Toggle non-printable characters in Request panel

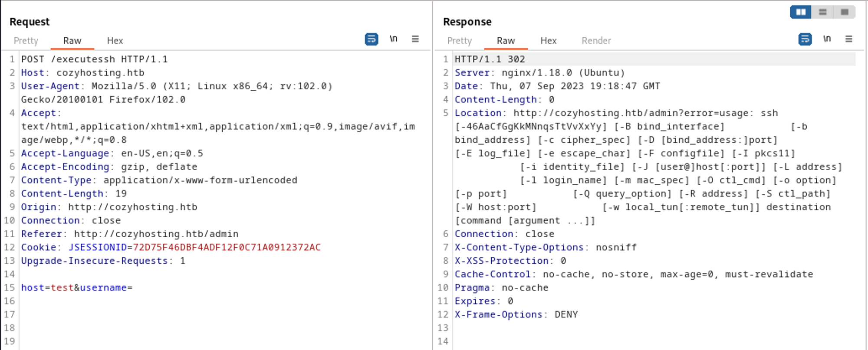393,39
